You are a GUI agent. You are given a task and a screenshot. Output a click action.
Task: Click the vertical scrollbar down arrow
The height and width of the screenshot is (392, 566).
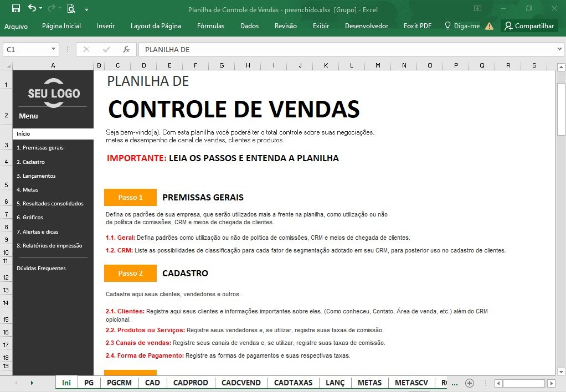561,372
